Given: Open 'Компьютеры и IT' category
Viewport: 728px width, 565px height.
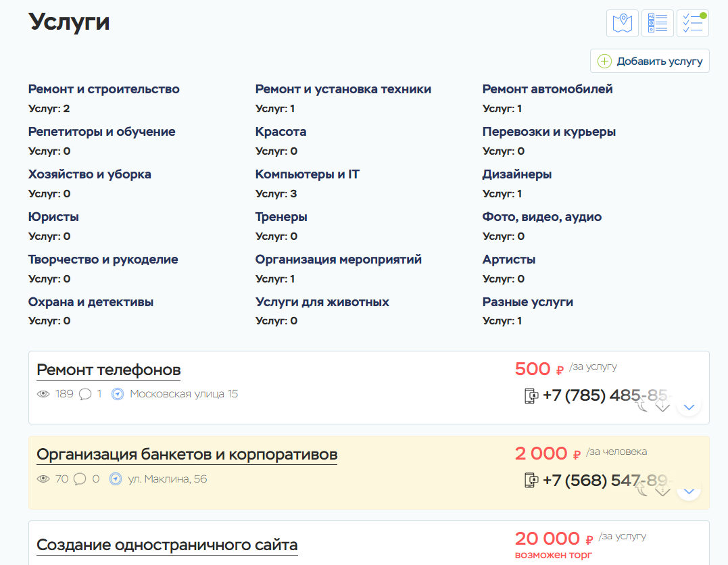Looking at the screenshot, I should 307,174.
